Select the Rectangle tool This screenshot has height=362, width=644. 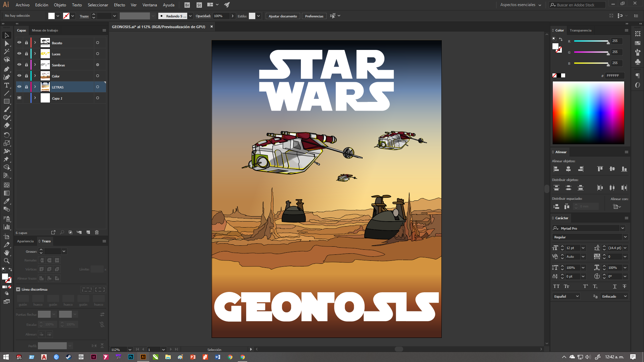[6, 101]
